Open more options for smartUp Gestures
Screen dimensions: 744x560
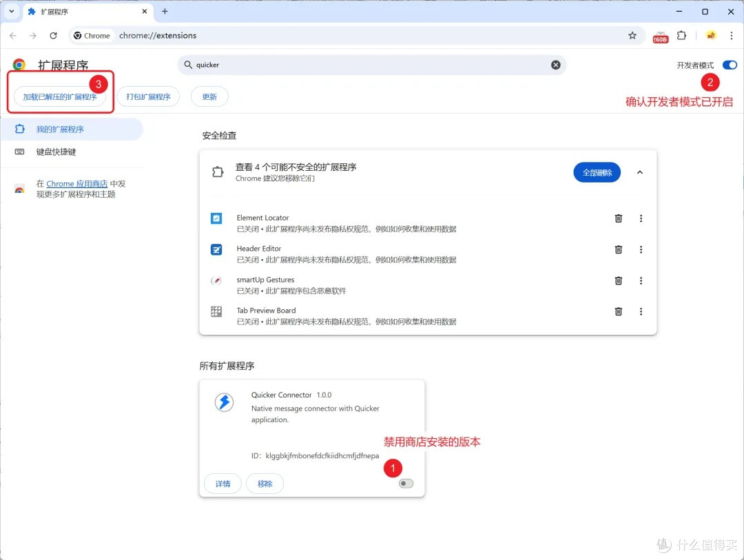[641, 280]
